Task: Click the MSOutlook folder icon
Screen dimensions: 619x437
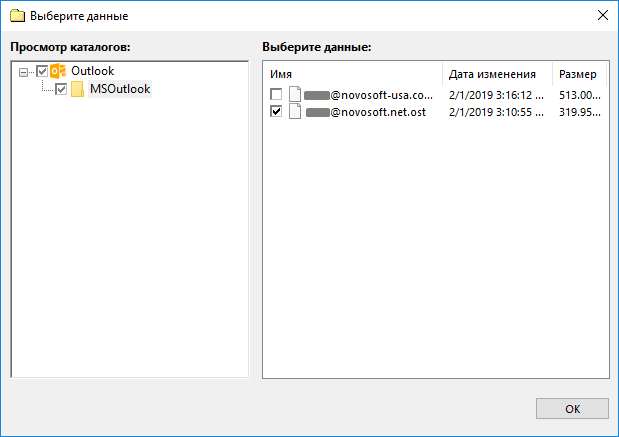Action: pyautogui.click(x=77, y=89)
